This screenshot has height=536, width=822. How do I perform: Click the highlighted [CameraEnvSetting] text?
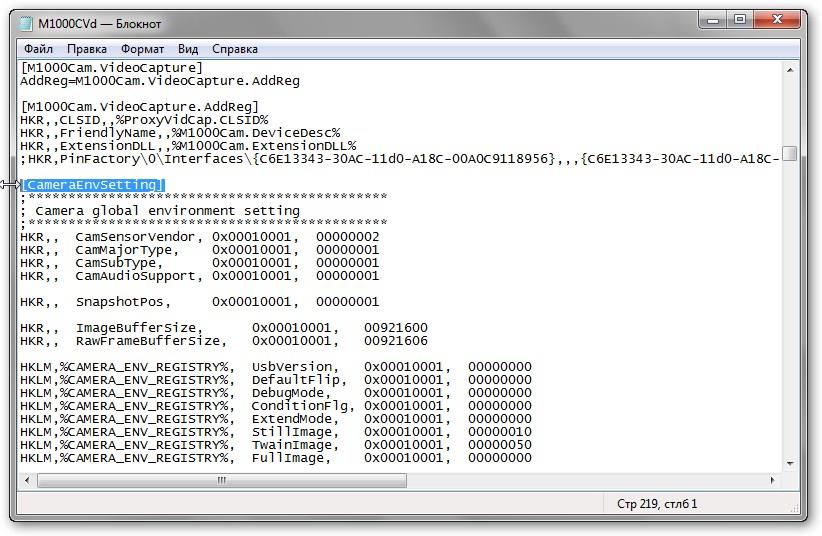tap(92, 185)
